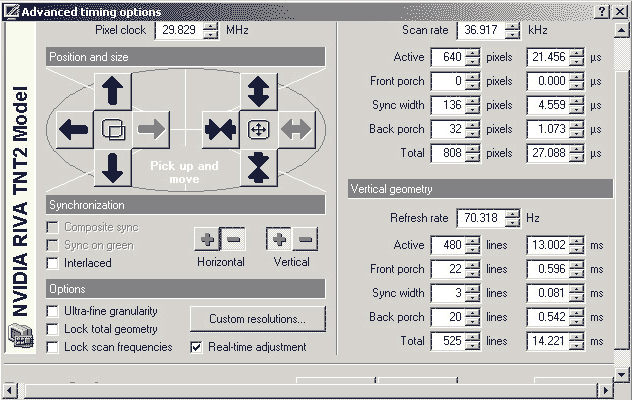Click the graphics card icon in sidebar
The width and height of the screenshot is (632, 400).
pos(21,336)
